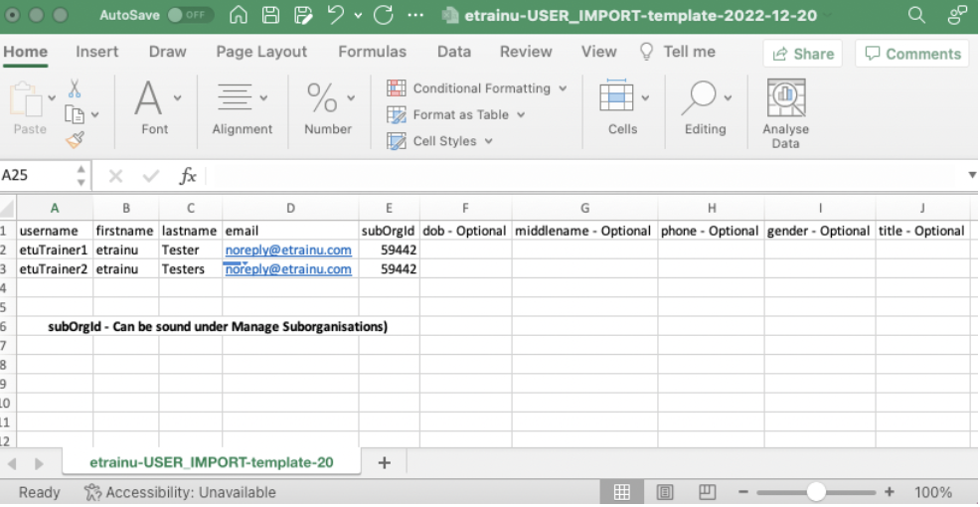
Task: Open the Home icon in title bar
Action: click(x=239, y=15)
